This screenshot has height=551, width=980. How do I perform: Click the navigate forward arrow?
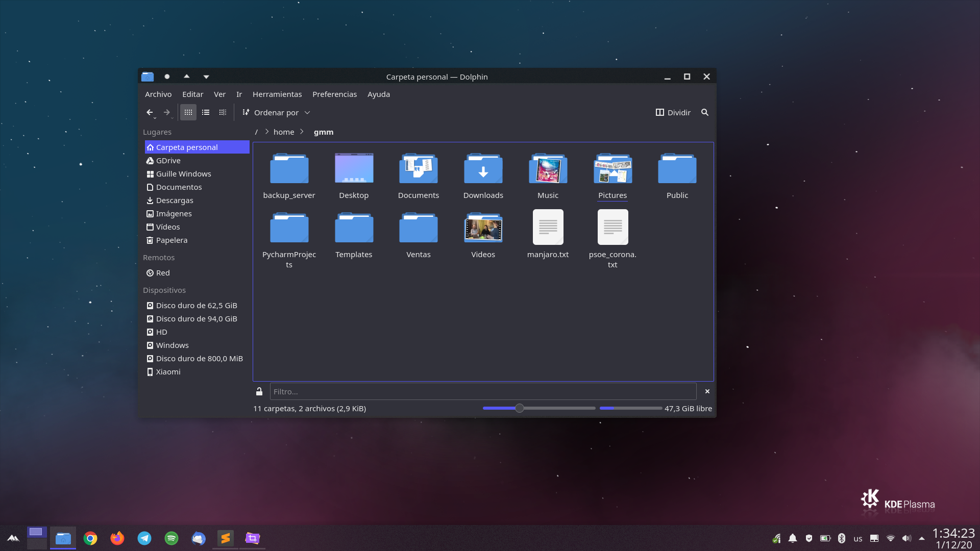pyautogui.click(x=167, y=112)
